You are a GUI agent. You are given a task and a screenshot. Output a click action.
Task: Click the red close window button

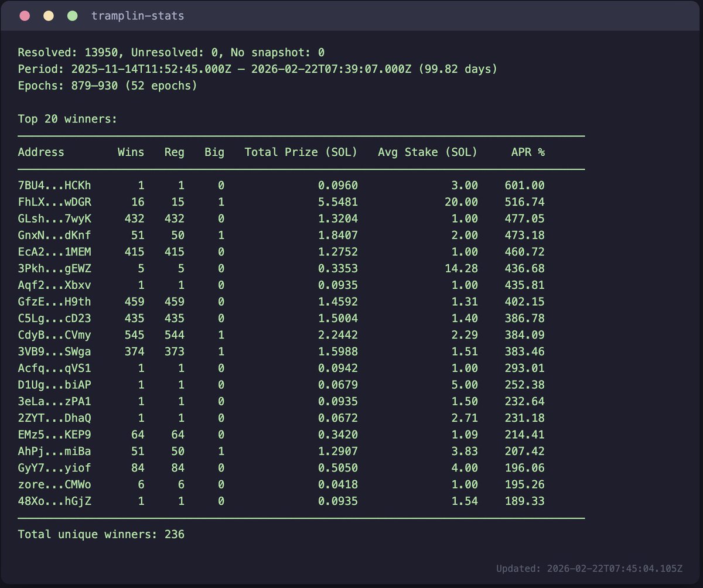point(25,16)
